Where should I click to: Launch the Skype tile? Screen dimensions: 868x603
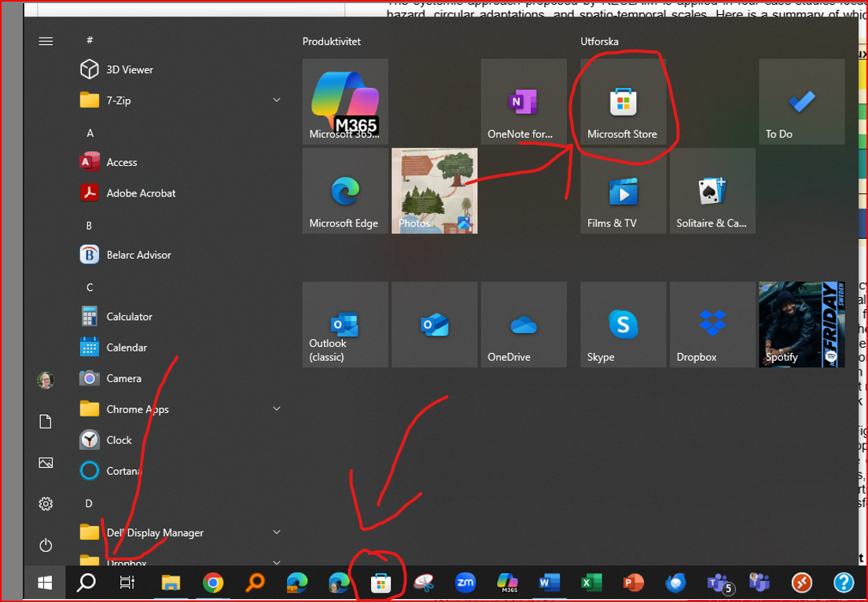pos(623,325)
